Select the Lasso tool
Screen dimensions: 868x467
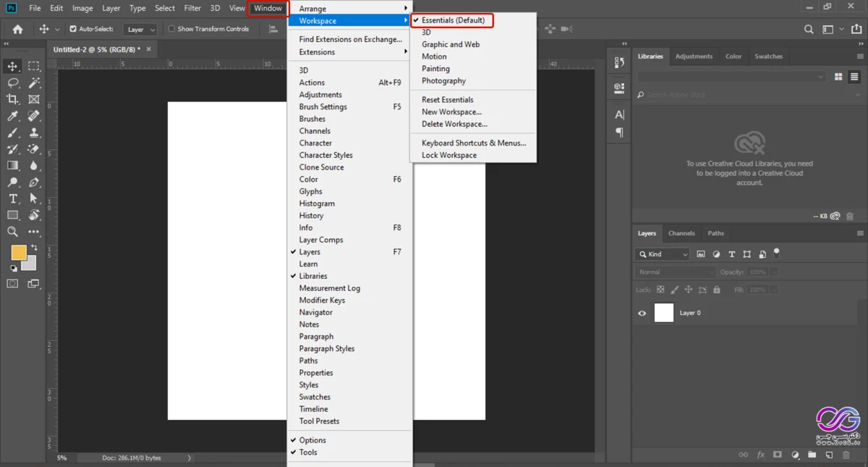tap(12, 83)
